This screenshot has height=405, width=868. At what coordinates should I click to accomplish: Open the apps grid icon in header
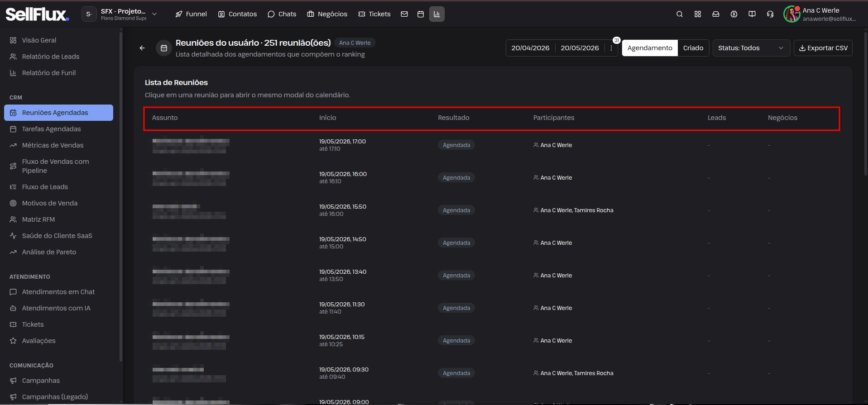[698, 14]
